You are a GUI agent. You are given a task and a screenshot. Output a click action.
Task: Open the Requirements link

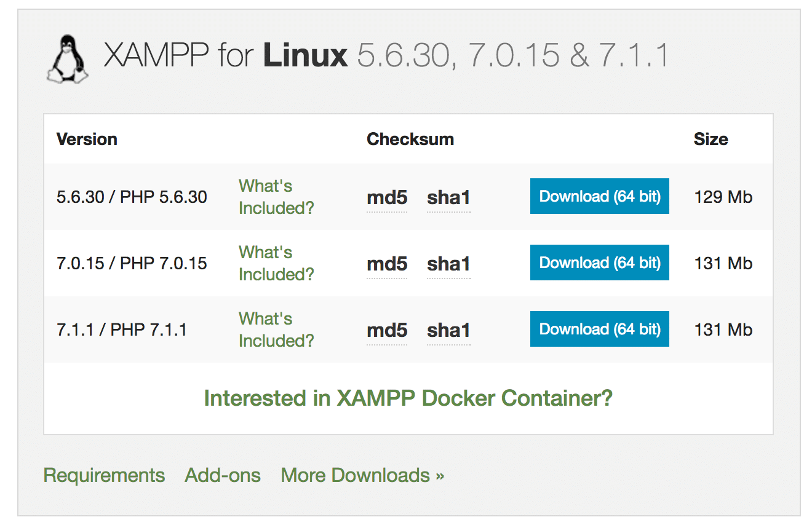(x=104, y=475)
